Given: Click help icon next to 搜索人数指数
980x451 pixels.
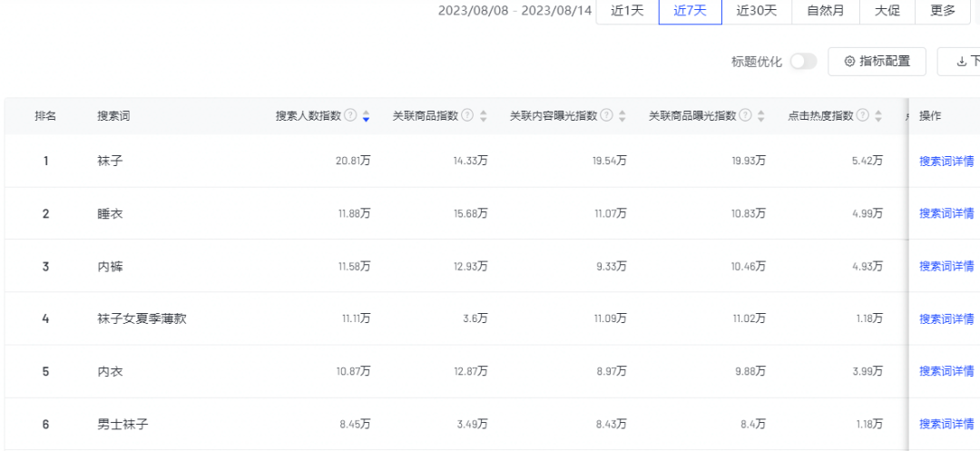Looking at the screenshot, I should 350,116.
